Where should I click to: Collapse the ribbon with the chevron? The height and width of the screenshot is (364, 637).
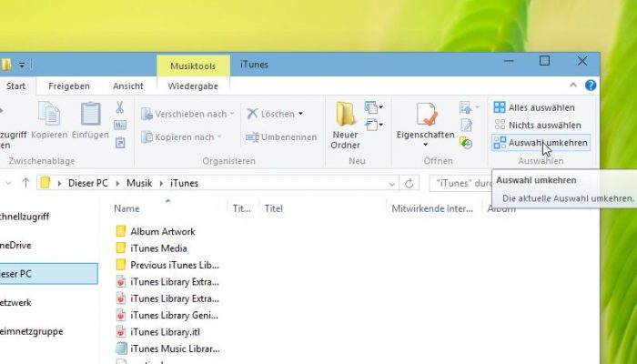click(572, 85)
